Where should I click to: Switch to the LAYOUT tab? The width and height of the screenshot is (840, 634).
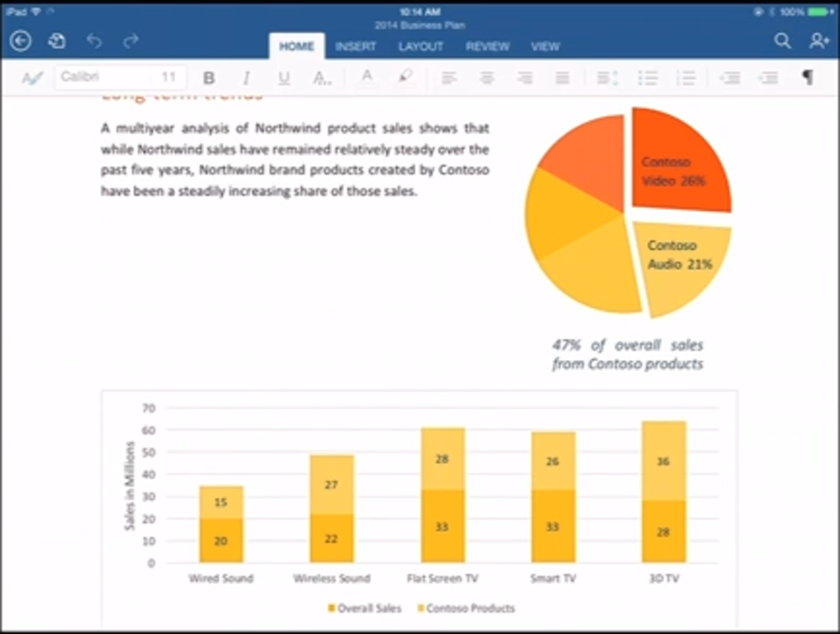tap(421, 47)
